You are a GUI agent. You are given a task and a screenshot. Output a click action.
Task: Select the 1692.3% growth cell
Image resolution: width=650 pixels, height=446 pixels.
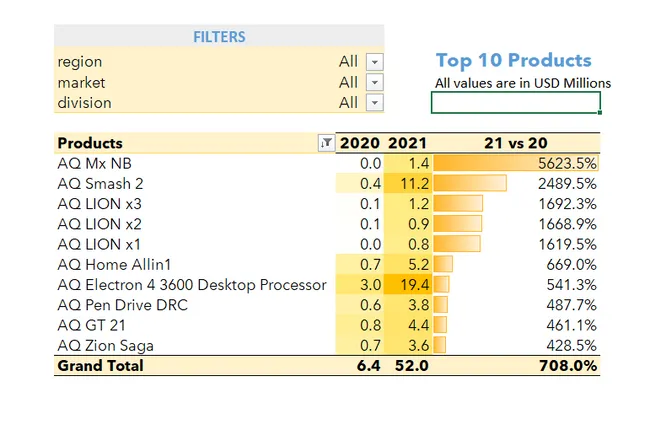[x=516, y=204]
